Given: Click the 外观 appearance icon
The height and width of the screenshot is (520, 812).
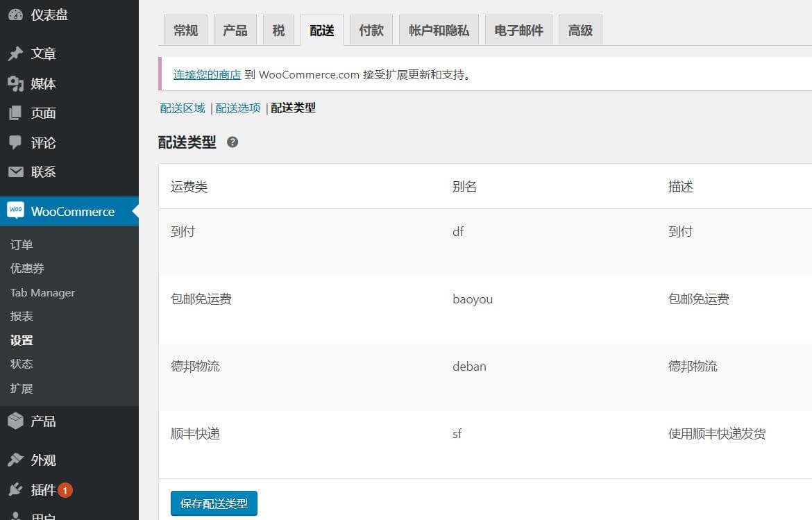Looking at the screenshot, I should 15,460.
